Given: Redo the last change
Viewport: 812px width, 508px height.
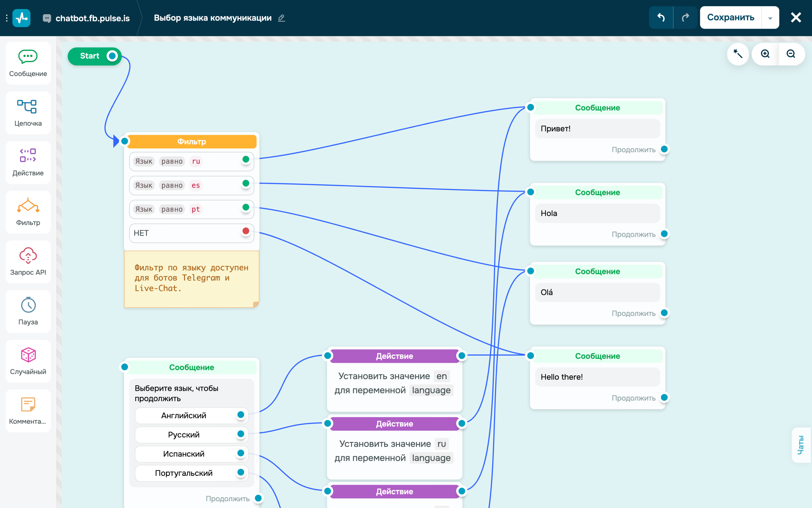Looking at the screenshot, I should (x=686, y=18).
